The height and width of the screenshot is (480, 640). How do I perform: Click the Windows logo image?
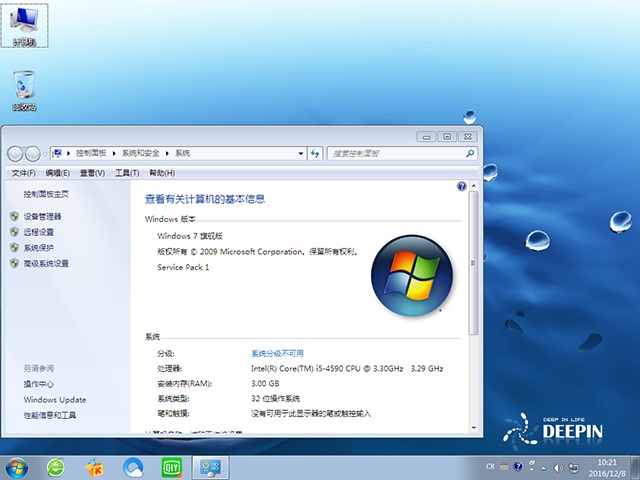[412, 276]
